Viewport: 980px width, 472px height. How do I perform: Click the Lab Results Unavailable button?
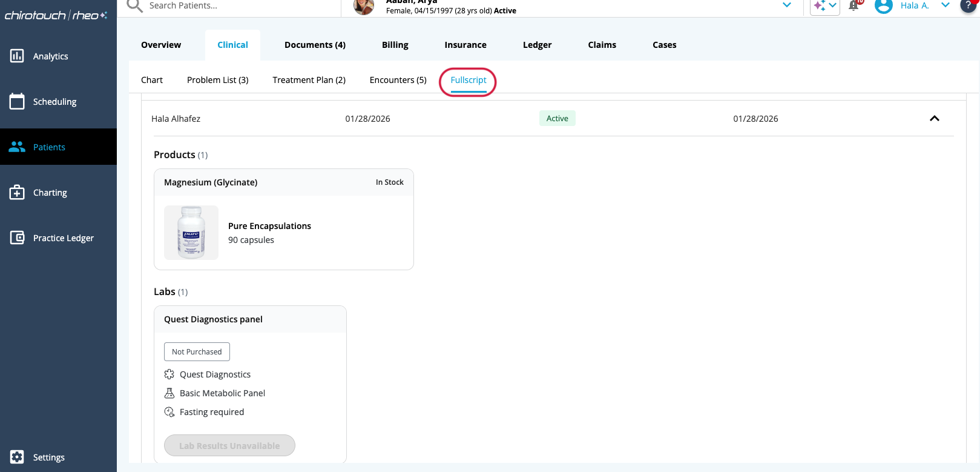pyautogui.click(x=229, y=445)
